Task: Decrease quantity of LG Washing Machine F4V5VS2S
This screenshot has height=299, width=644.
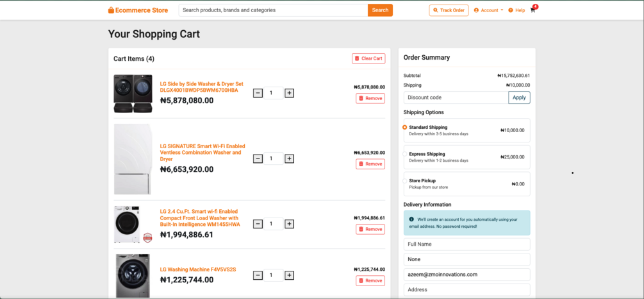Action: 258,275
